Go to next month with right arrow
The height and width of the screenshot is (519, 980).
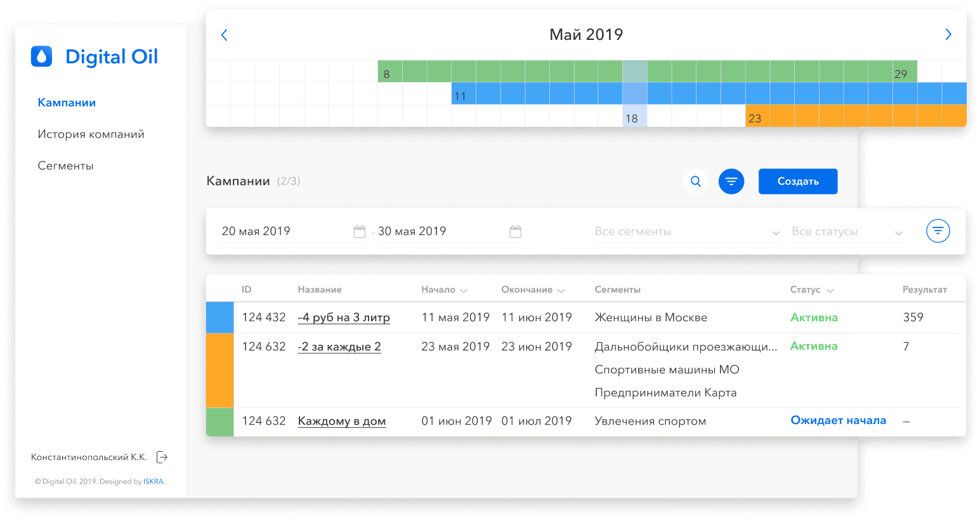coord(948,35)
